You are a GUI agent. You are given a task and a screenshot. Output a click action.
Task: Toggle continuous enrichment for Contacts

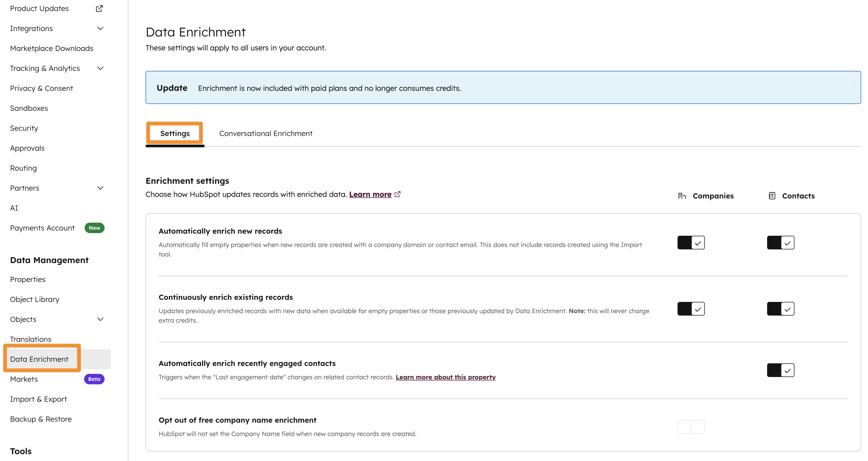click(781, 309)
